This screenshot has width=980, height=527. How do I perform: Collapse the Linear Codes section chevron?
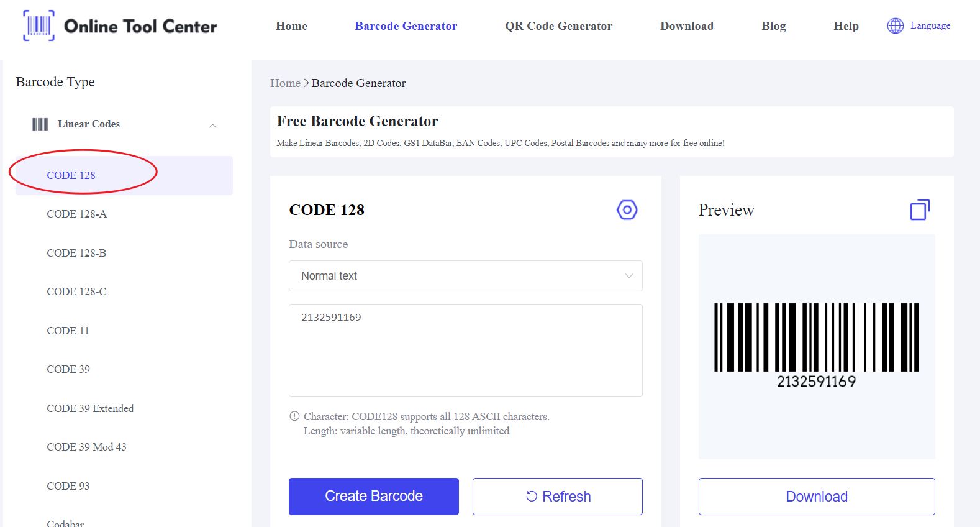tap(212, 126)
